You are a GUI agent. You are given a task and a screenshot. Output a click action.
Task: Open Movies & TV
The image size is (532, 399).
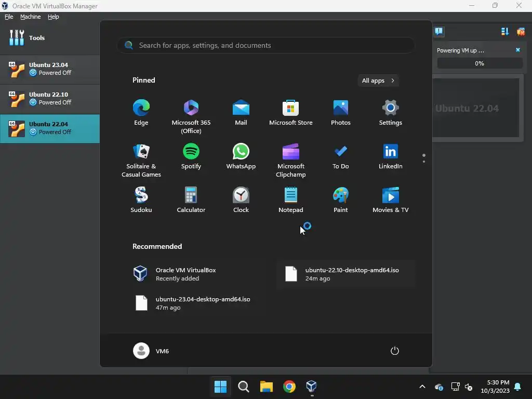pos(391,200)
